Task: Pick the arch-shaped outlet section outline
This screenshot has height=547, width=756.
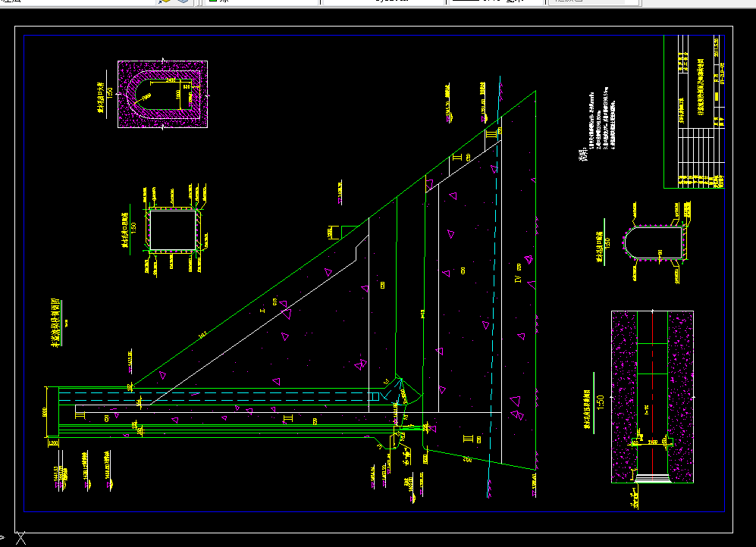Action: click(654, 242)
